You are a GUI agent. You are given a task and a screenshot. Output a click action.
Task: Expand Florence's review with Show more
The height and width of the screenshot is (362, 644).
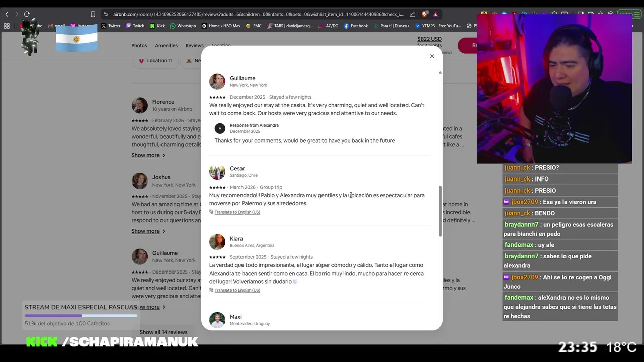pos(148,155)
